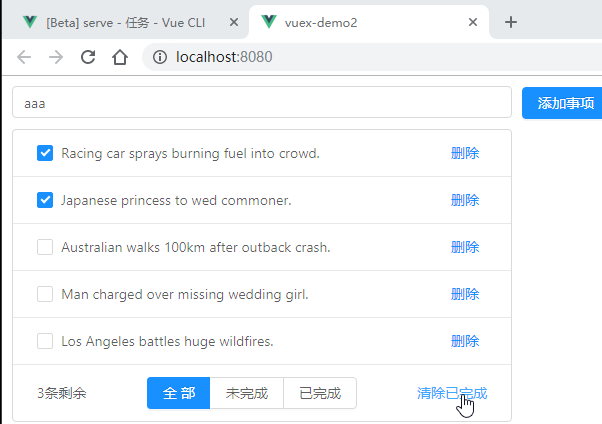This screenshot has height=424, width=602.
Task: Click the browser forward arrow
Action: coord(56,57)
